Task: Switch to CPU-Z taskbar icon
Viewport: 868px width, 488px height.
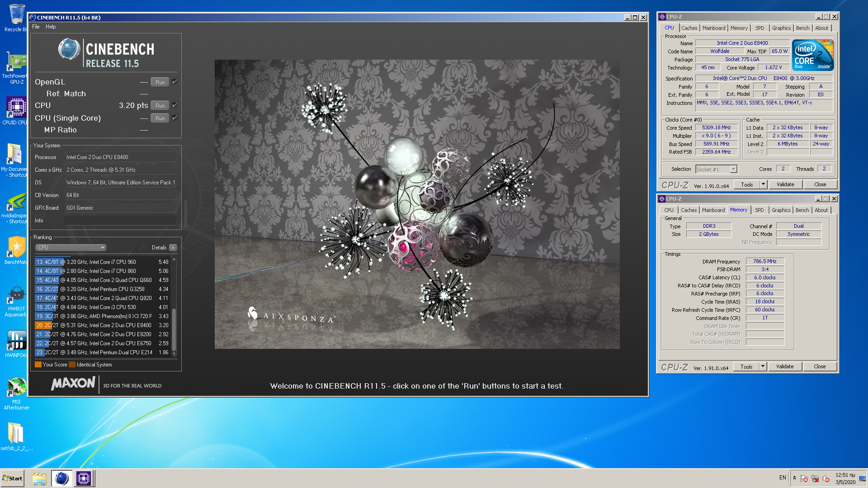Action: coord(84,479)
